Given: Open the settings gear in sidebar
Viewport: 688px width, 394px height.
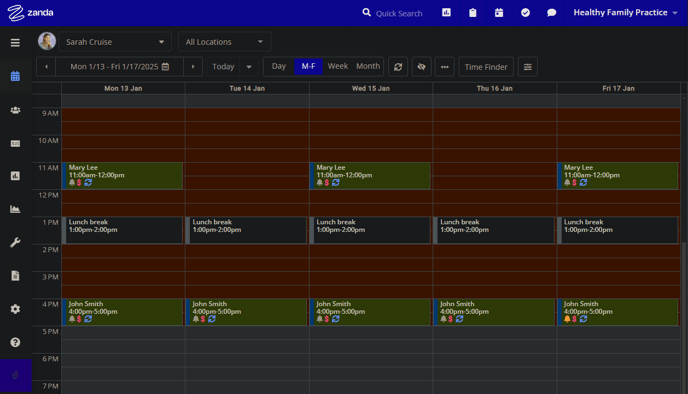Looking at the screenshot, I should click(15, 309).
